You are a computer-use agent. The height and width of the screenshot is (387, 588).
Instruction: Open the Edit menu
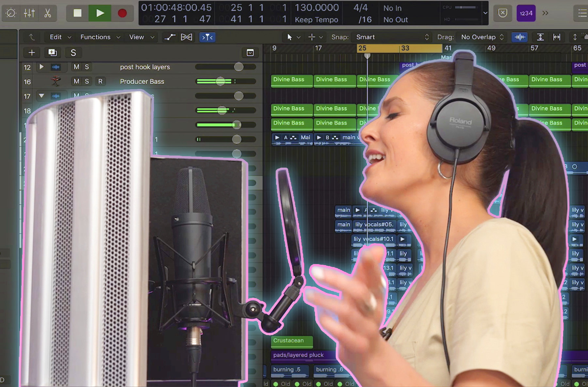[x=60, y=37]
